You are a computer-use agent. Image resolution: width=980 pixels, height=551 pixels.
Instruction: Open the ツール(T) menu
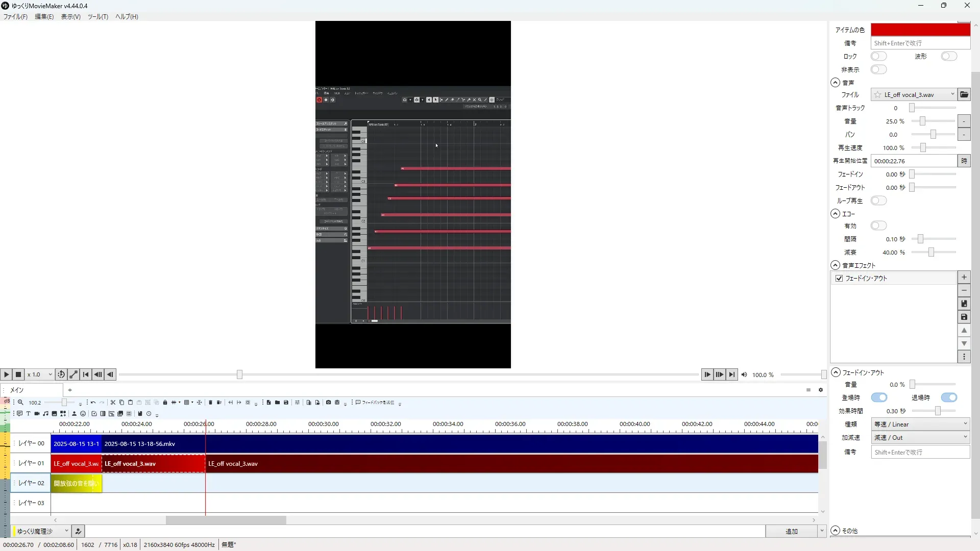pyautogui.click(x=97, y=16)
